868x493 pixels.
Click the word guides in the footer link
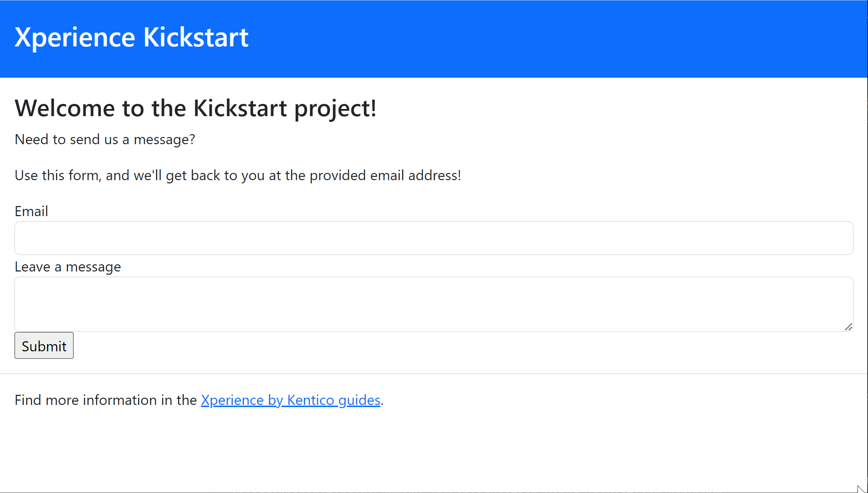pos(359,400)
